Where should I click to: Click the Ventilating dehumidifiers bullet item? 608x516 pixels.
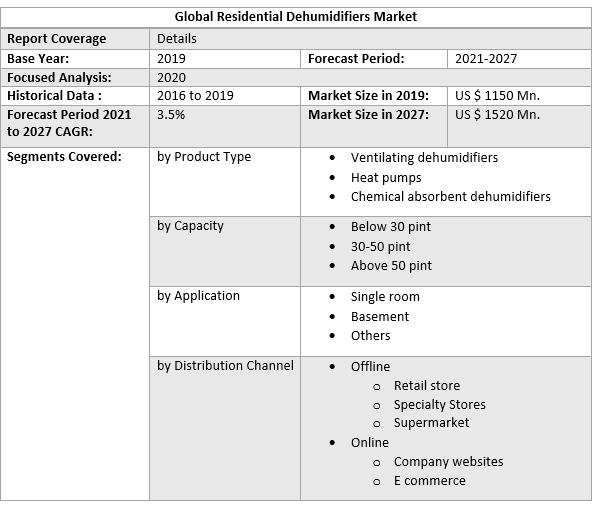(424, 158)
